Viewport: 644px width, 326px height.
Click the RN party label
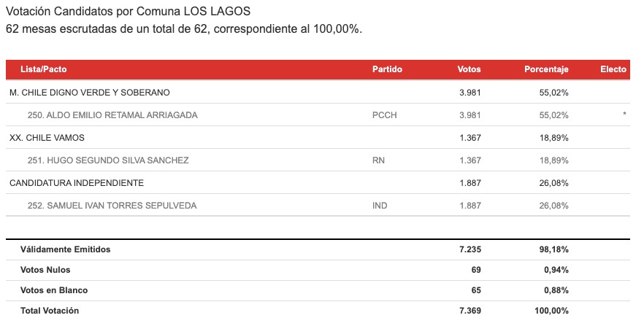click(378, 160)
